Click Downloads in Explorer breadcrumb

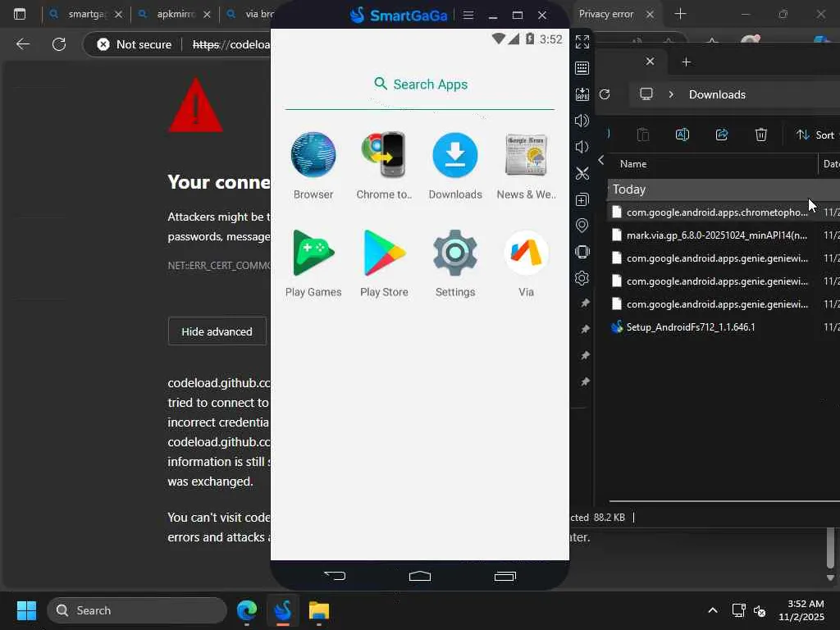tap(717, 95)
